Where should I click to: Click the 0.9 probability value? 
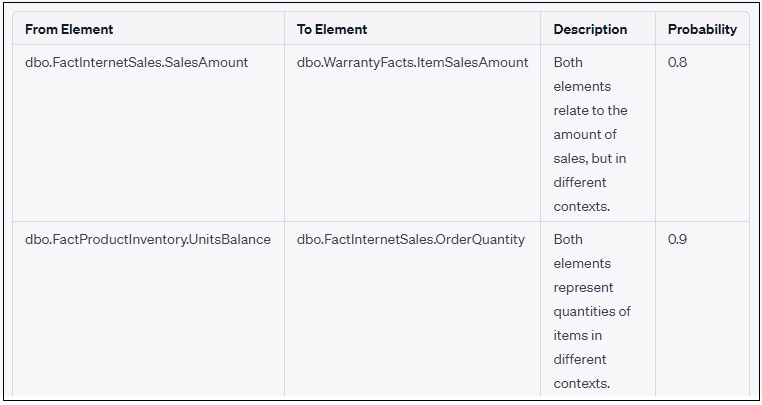click(677, 239)
